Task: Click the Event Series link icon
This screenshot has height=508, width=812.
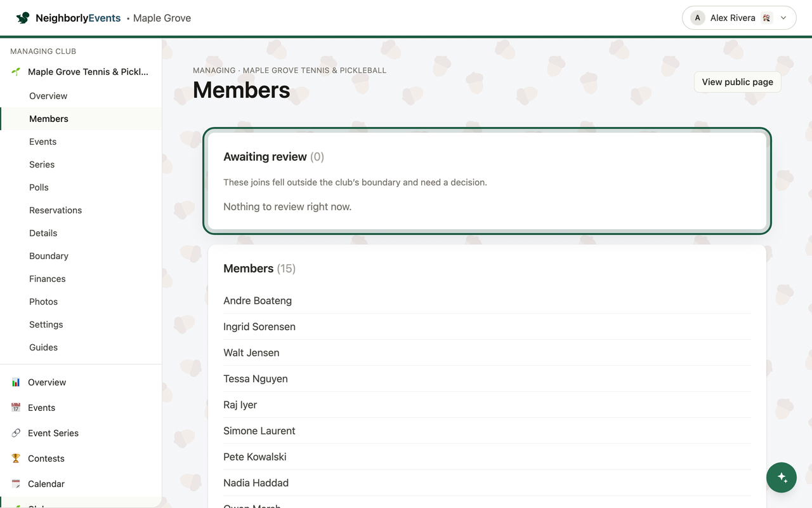Action: 16,433
